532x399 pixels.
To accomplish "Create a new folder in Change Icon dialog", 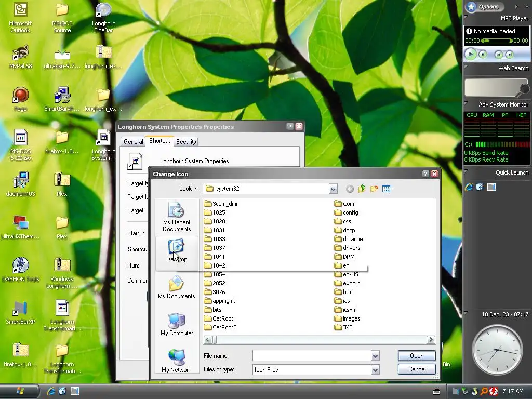I will tap(374, 189).
